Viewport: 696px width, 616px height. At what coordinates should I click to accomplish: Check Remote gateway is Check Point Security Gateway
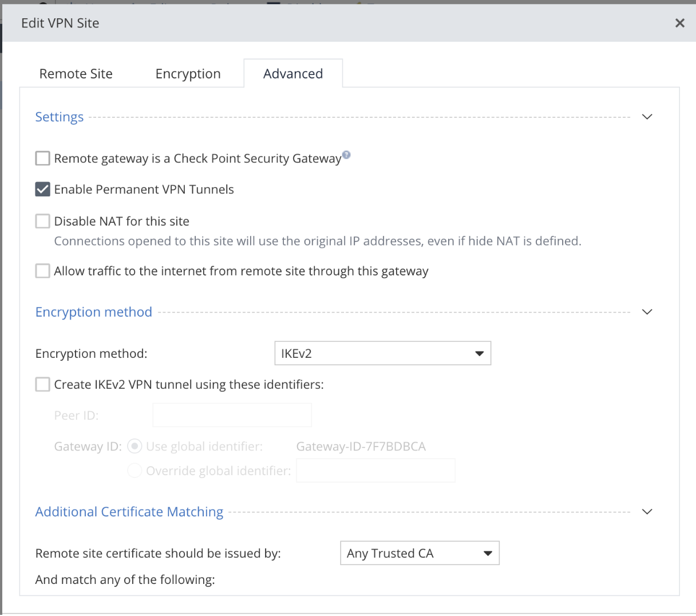pos(43,159)
